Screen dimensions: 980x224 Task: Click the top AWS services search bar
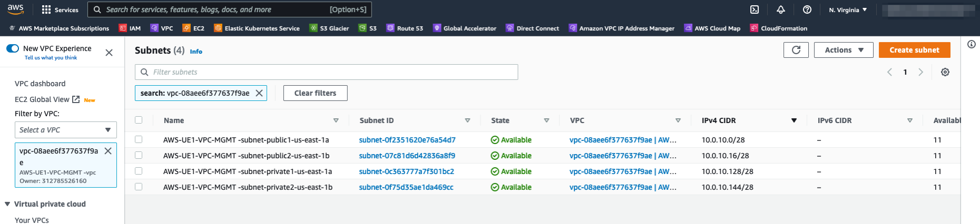point(230,9)
